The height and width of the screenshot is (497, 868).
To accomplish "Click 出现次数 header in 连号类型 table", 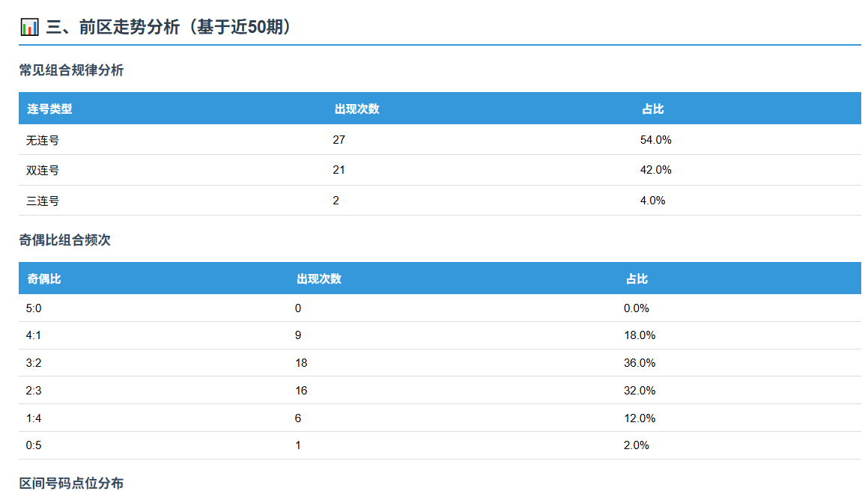I will click(356, 109).
